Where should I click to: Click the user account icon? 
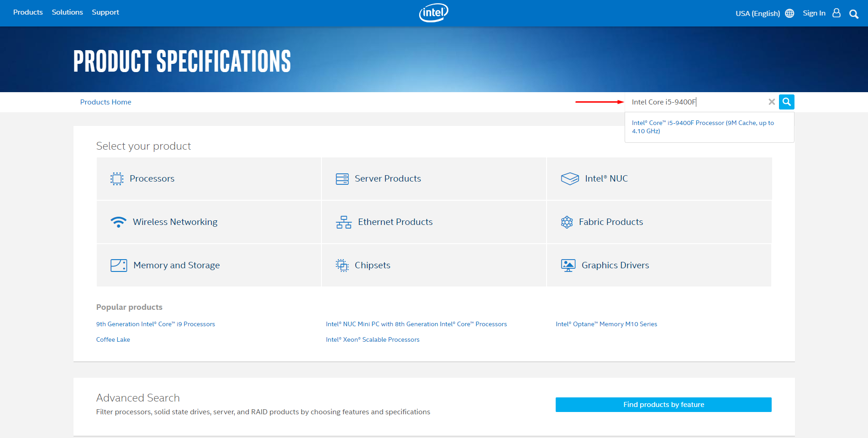836,13
